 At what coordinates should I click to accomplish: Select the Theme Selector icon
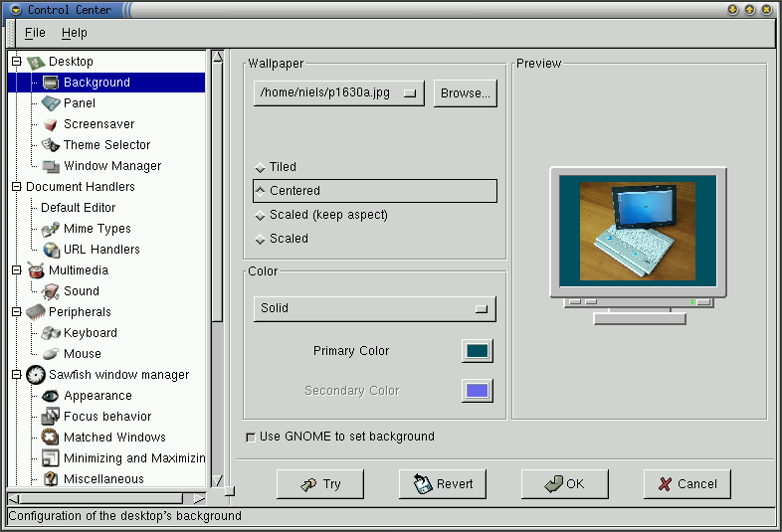pos(50,145)
